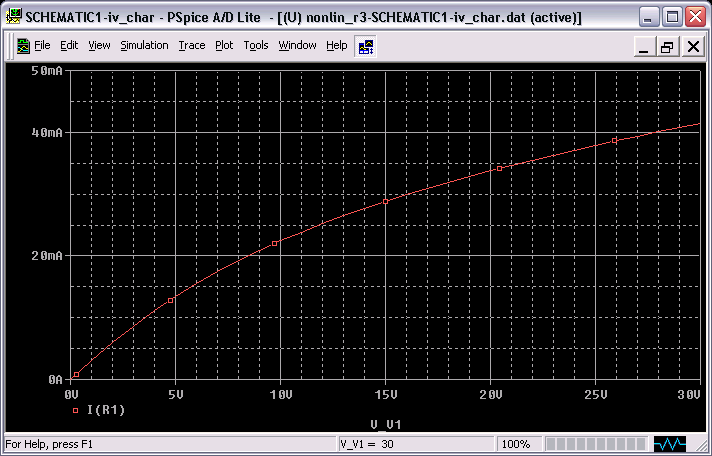This screenshot has width=712, height=456.
Task: Click the 25V x-axis label
Action: tap(595, 394)
